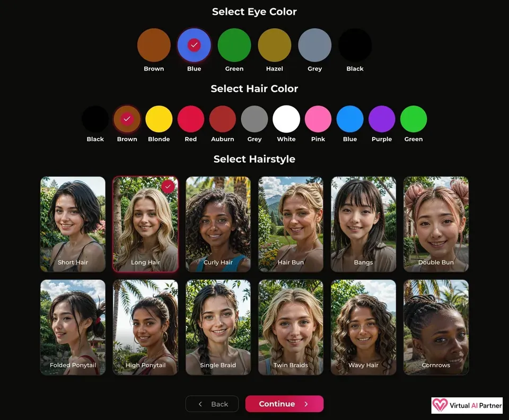The image size is (509, 420).
Task: Choose White hair color circle
Action: [286, 119]
